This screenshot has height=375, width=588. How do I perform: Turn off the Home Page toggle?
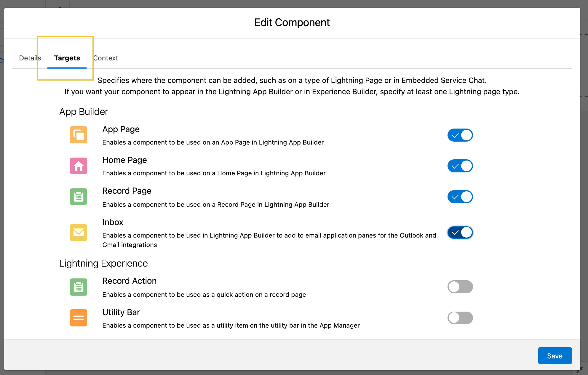[x=460, y=166]
